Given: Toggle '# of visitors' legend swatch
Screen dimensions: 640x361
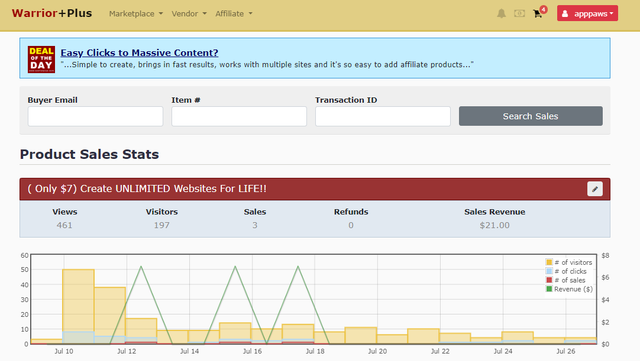Looking at the screenshot, I should (549, 262).
